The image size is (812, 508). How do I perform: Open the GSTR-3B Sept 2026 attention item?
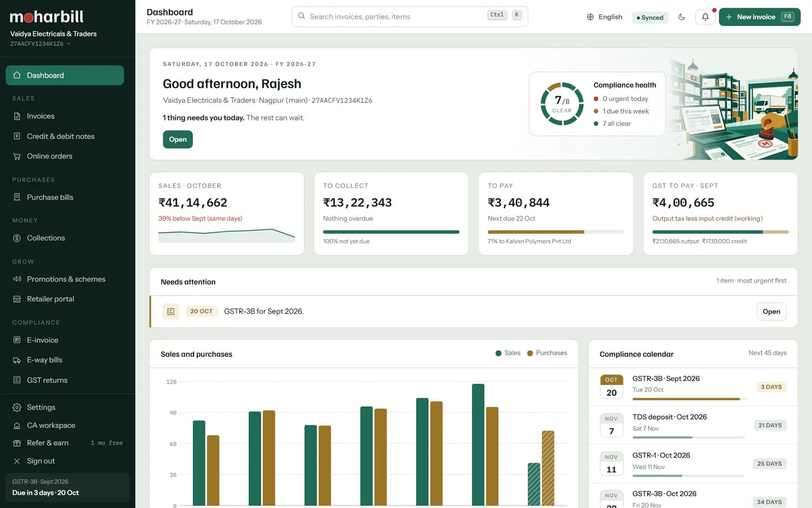(771, 311)
